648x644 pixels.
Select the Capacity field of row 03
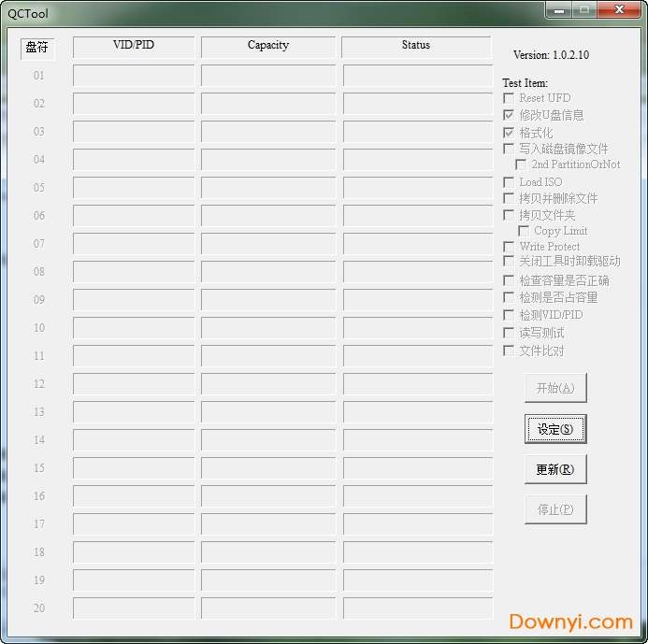[x=268, y=132]
